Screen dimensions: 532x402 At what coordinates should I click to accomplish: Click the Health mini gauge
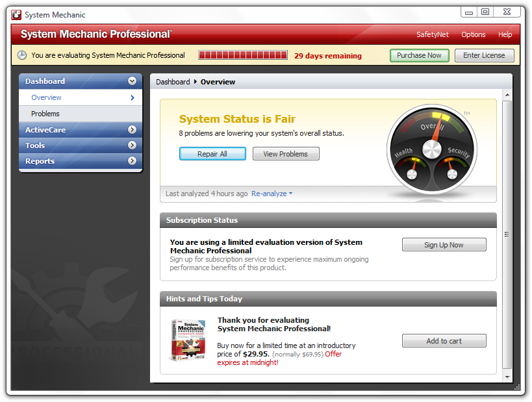412,169
